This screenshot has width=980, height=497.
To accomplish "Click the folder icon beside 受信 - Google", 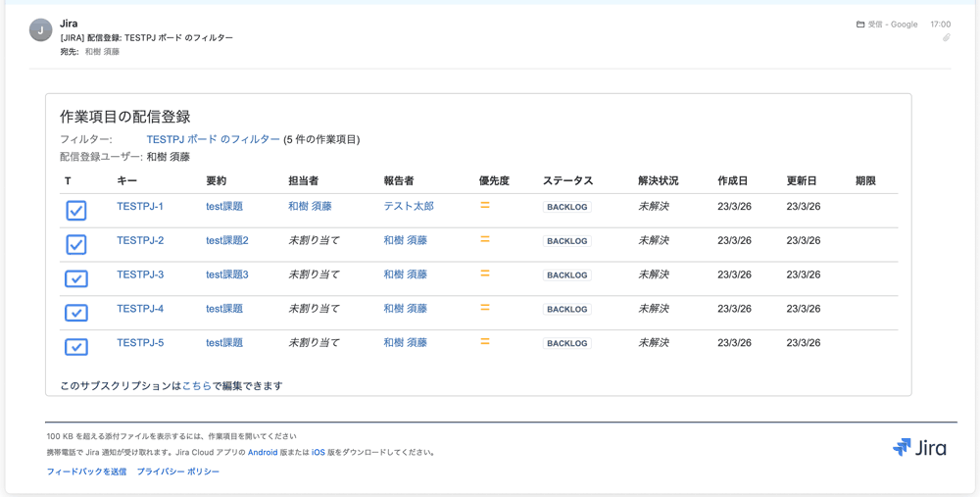I will point(860,25).
